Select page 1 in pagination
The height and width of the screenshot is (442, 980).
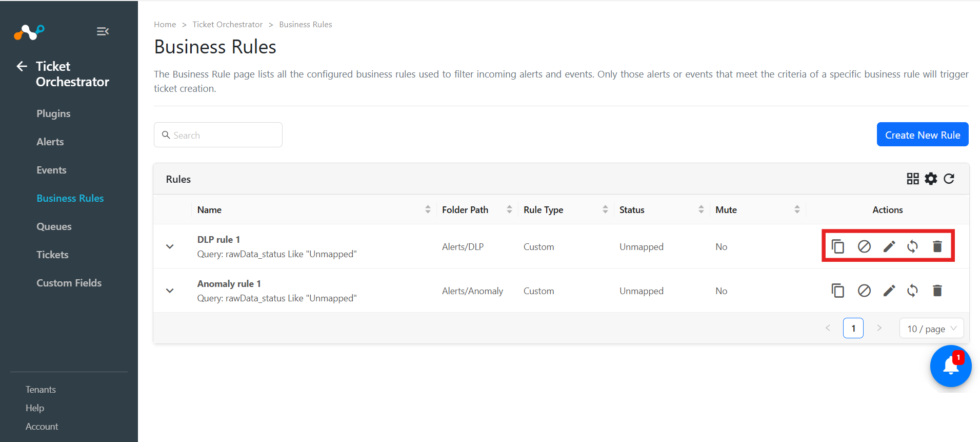coord(853,328)
